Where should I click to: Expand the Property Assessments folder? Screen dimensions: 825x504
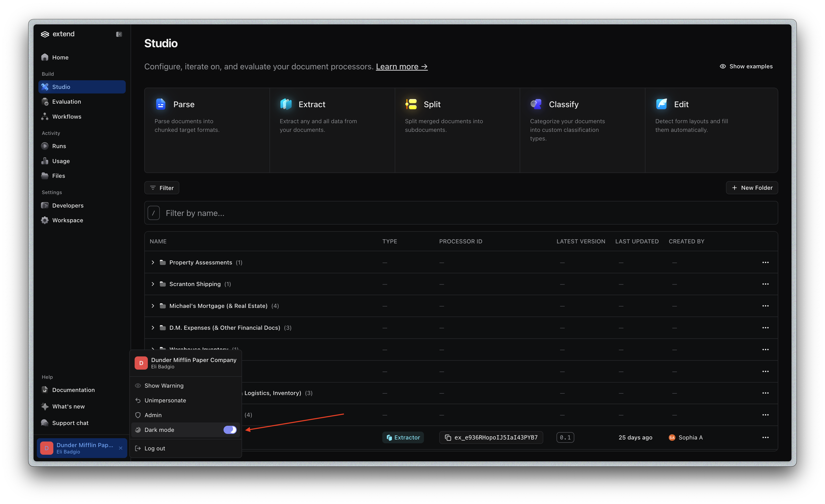[153, 263]
